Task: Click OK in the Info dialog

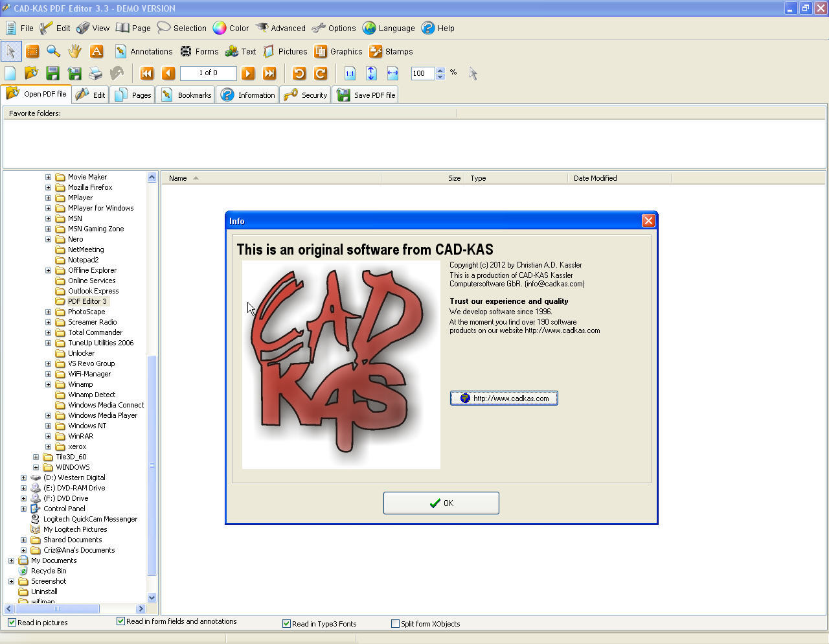Action: pyautogui.click(x=441, y=503)
